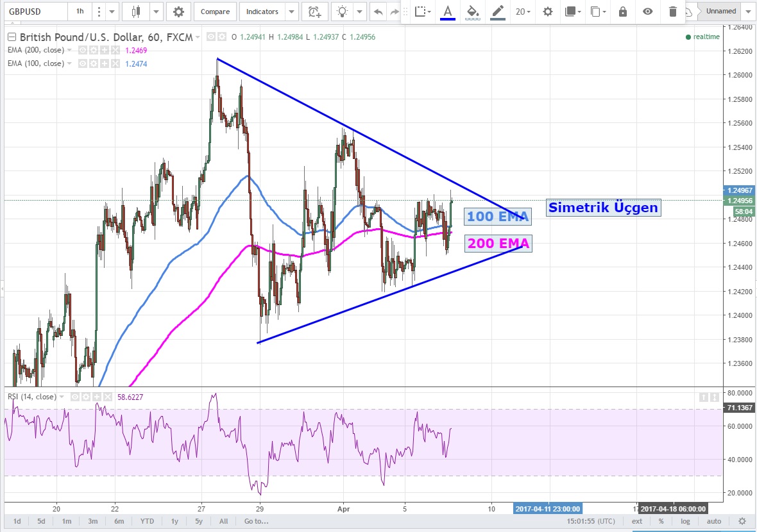This screenshot has width=757, height=532.
Task: Expand the font size 20 dropdown
Action: [x=523, y=12]
